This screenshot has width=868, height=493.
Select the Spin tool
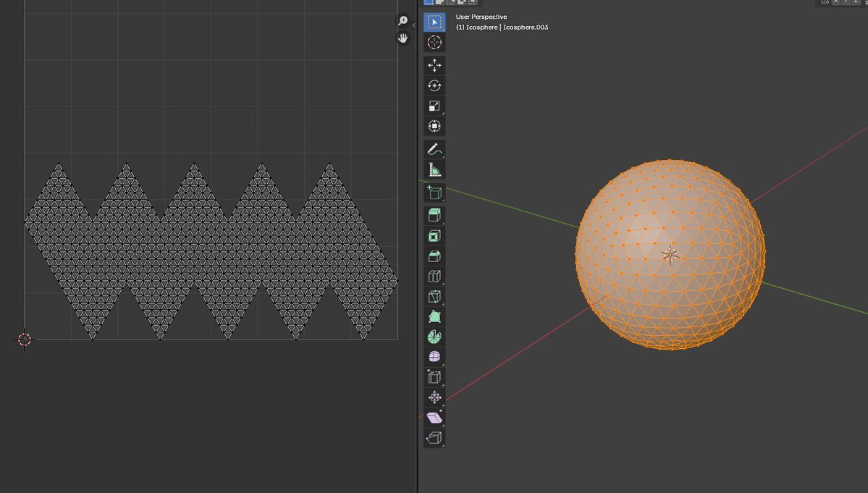(434, 337)
